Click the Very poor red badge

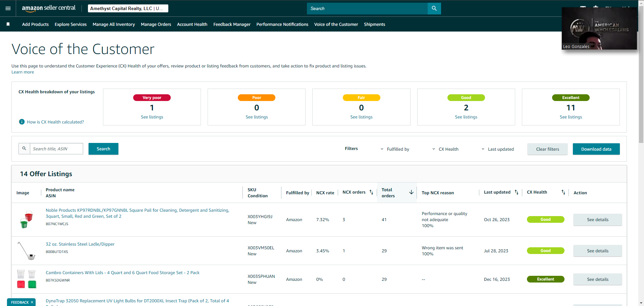tap(152, 98)
